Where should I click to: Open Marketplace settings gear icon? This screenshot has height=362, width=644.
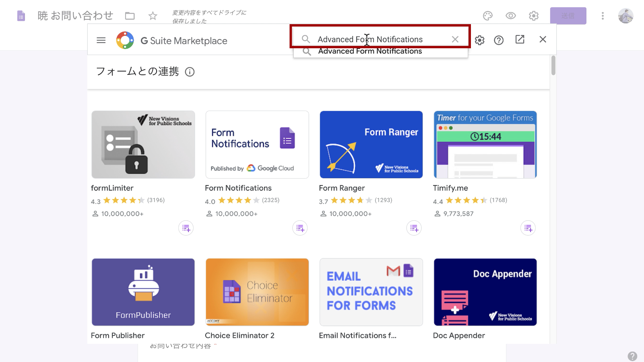[479, 40]
